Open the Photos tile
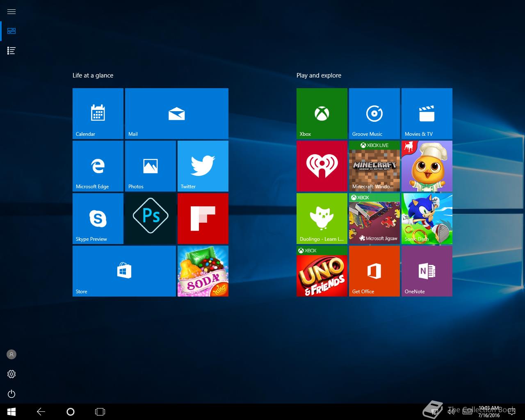Screen dimensions: 525x420 [x=151, y=166]
